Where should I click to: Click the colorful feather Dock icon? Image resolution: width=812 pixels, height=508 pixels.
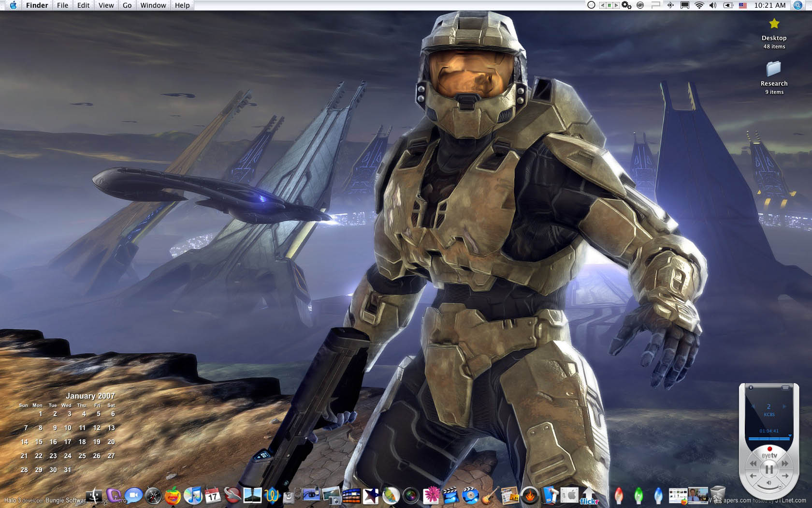point(391,495)
